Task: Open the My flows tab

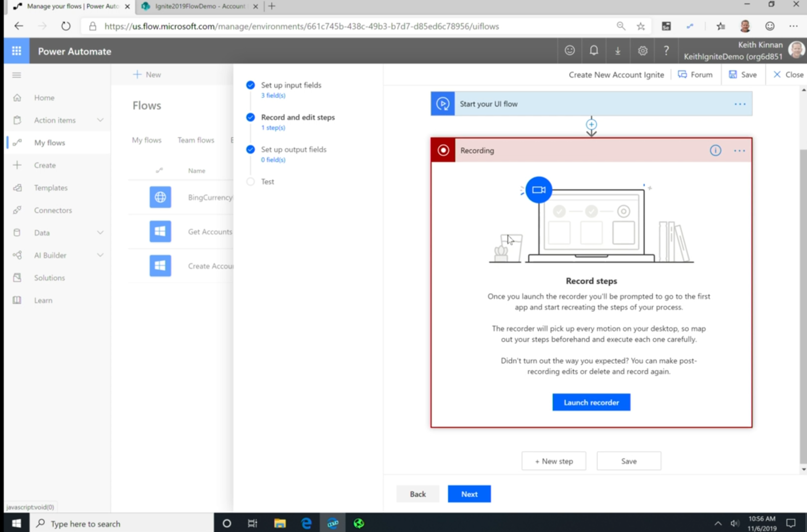Action: (147, 140)
